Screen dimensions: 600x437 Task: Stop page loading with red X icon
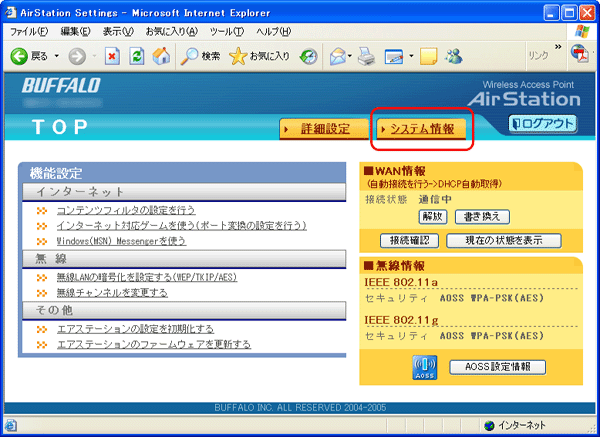(x=112, y=56)
